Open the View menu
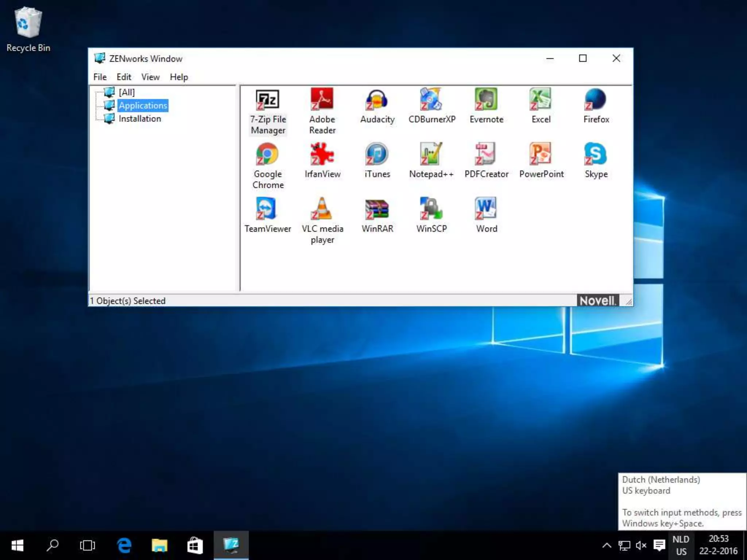Image resolution: width=747 pixels, height=560 pixels. click(150, 77)
